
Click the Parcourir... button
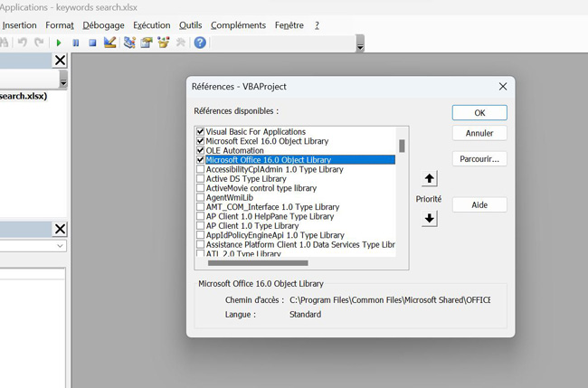[x=479, y=158]
